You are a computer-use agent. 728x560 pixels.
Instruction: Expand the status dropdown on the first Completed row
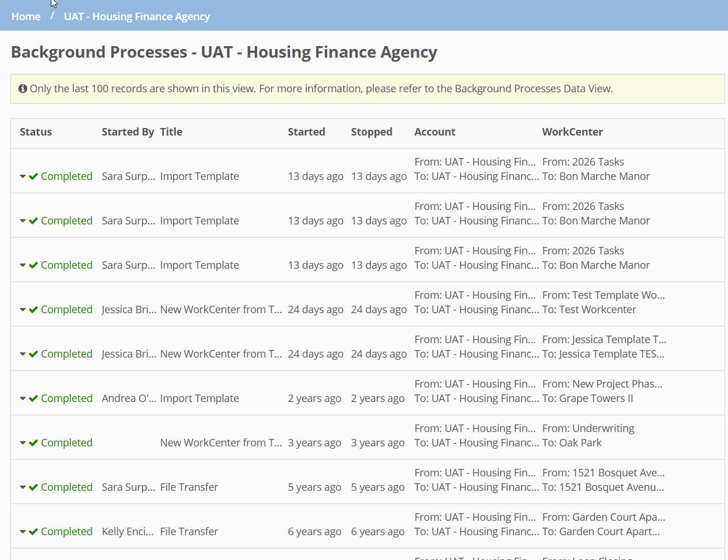22,176
